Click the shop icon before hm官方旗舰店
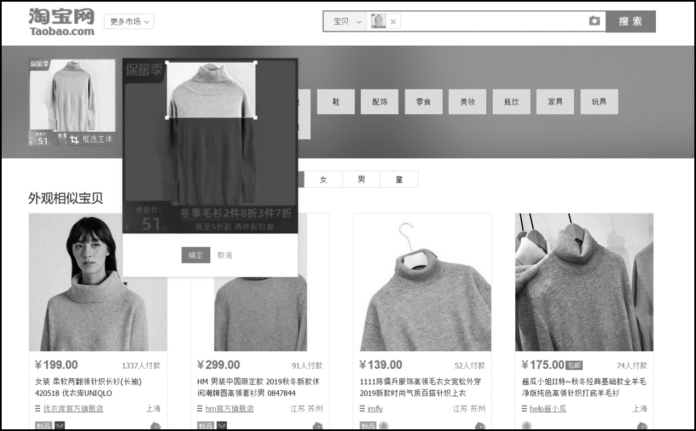Image resolution: width=696 pixels, height=431 pixels. coord(198,408)
